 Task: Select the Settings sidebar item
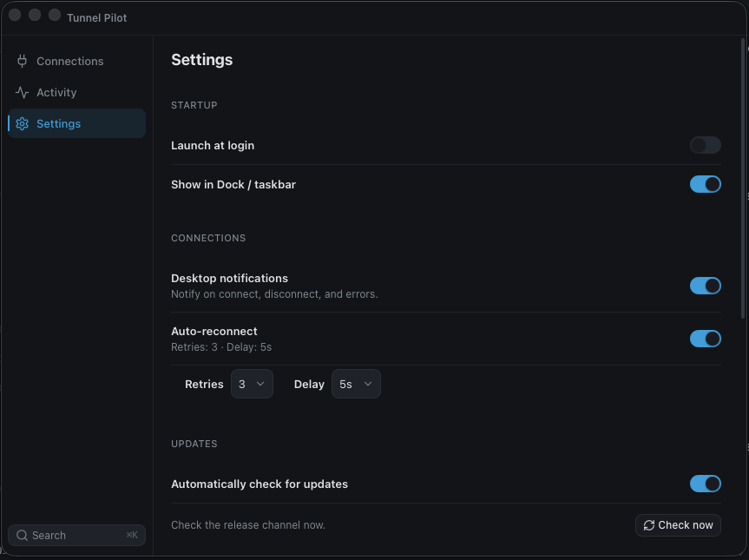point(76,124)
